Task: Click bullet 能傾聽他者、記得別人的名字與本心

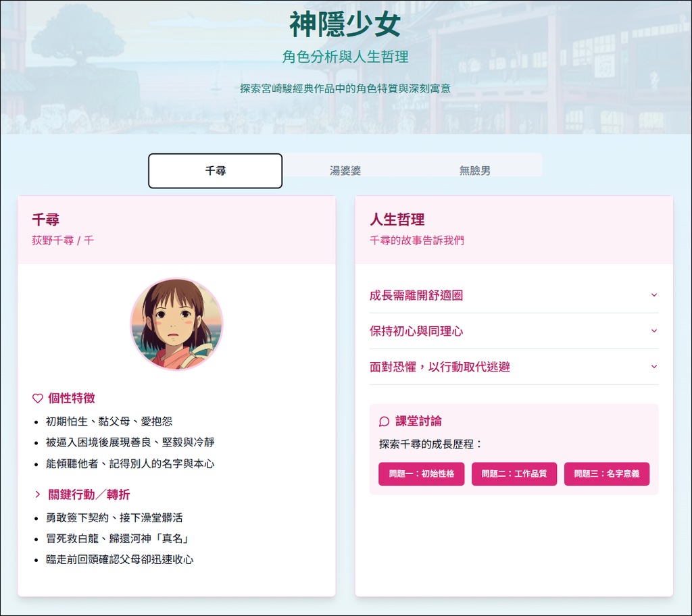Action: tap(130, 464)
